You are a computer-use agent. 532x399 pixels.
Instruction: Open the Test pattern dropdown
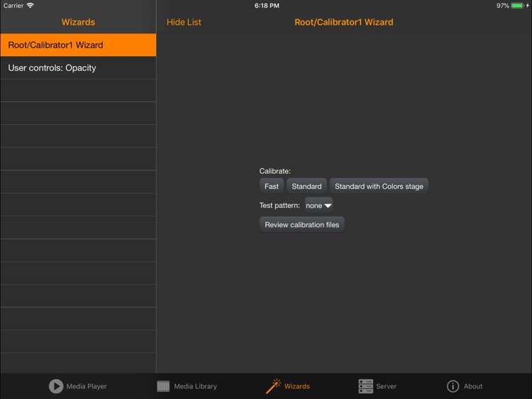319,205
